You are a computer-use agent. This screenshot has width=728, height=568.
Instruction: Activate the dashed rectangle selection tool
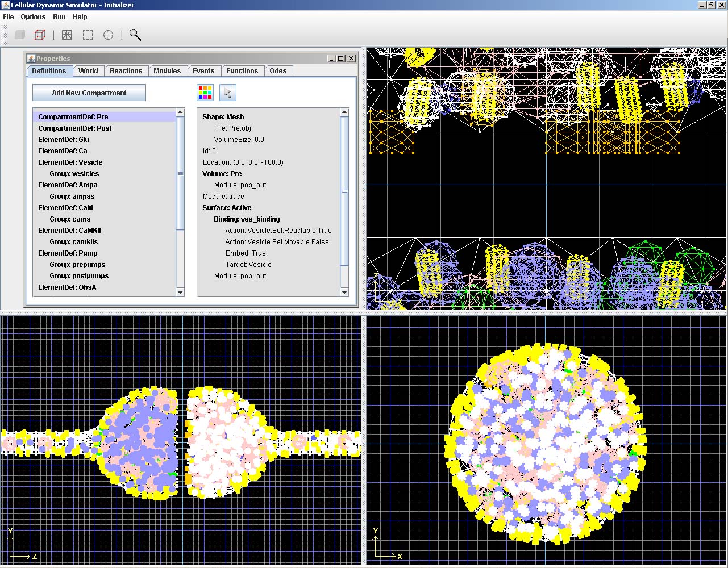coord(88,35)
